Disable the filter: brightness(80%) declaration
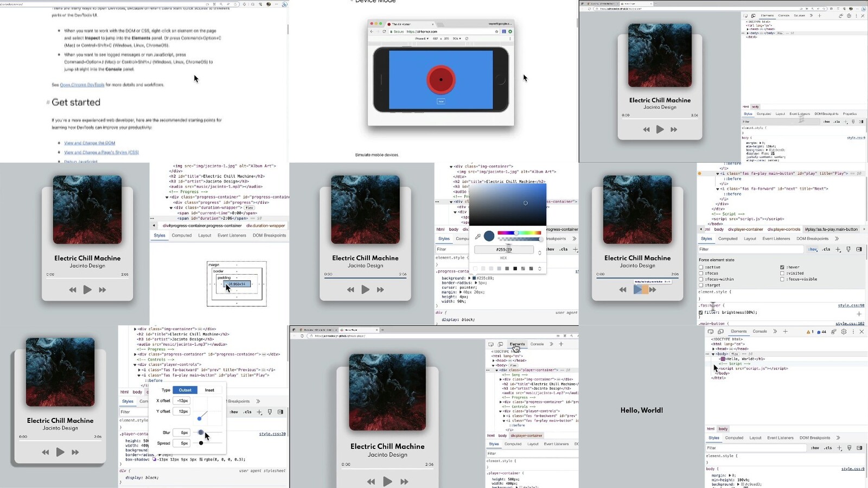 click(701, 313)
